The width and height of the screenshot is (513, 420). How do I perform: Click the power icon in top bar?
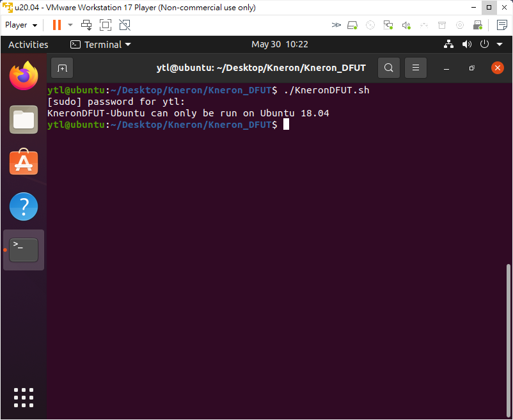(485, 44)
